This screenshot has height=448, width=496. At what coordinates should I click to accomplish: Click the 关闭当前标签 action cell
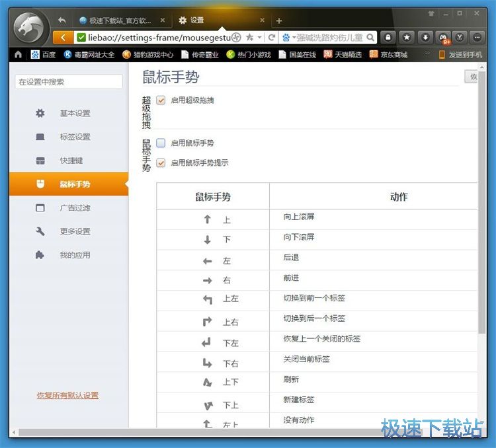pos(373,361)
